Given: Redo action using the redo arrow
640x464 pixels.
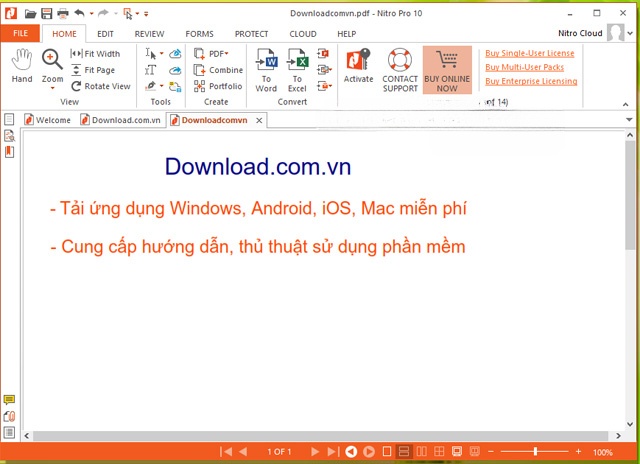Looking at the screenshot, I should (x=103, y=13).
